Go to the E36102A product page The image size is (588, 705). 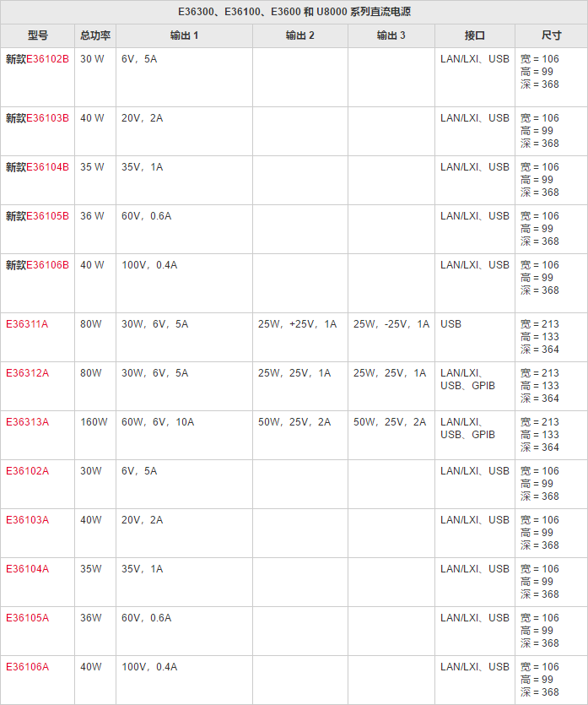tap(27, 471)
